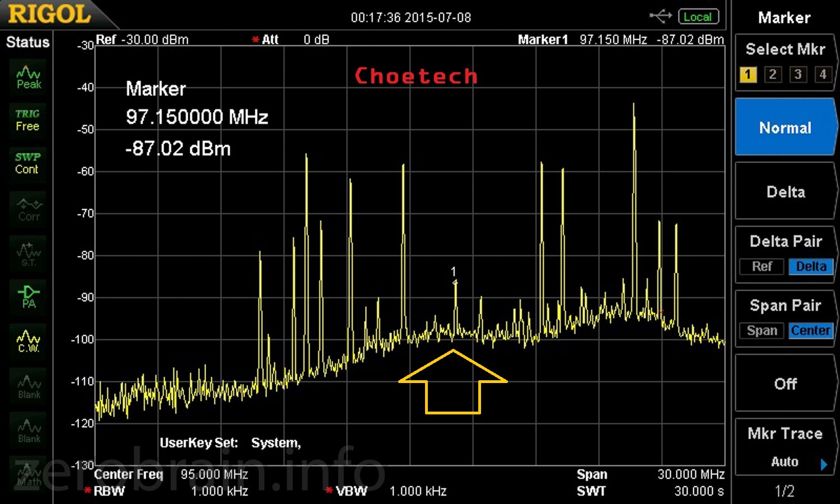This screenshot has height=504, width=840.
Task: Click the Corr correction status icon
Action: [x=29, y=210]
